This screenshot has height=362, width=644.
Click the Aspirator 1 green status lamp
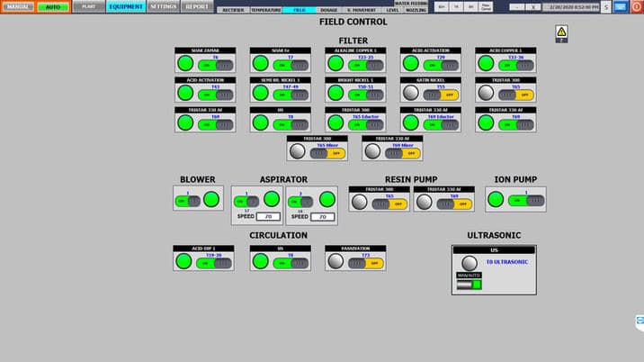pos(272,199)
